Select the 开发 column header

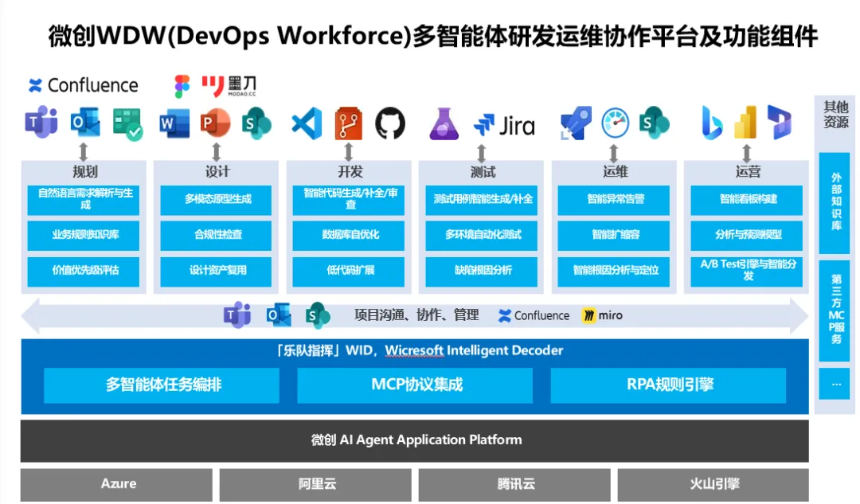point(350,172)
